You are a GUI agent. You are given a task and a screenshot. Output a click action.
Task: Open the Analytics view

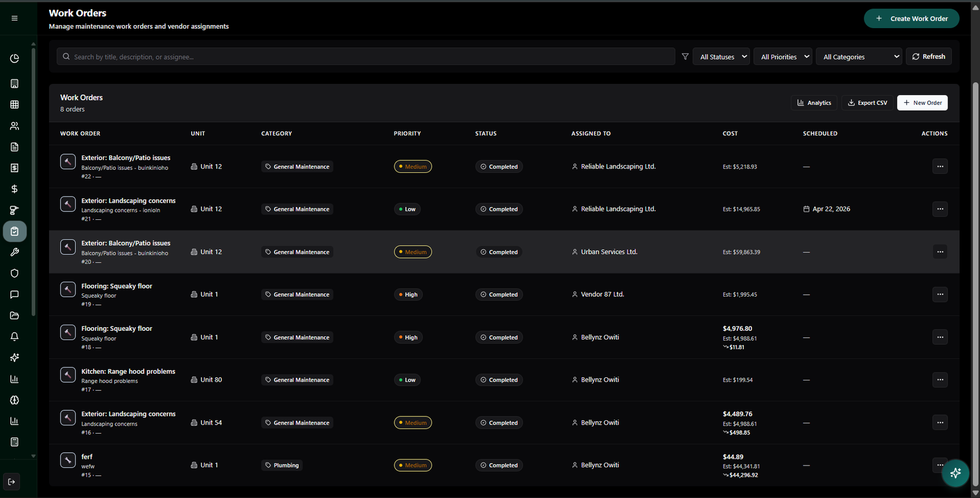tap(814, 103)
